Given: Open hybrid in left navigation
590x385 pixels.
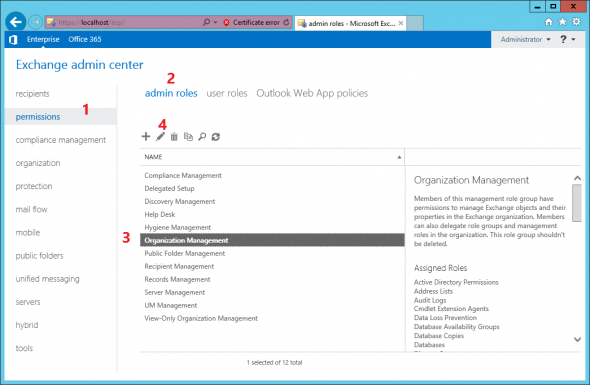Looking at the screenshot, I should click(27, 325).
